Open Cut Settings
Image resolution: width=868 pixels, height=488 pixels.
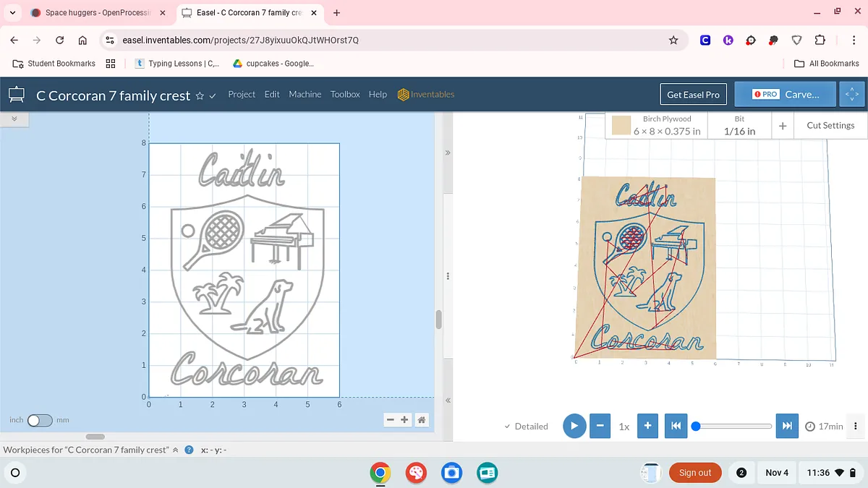(x=830, y=125)
